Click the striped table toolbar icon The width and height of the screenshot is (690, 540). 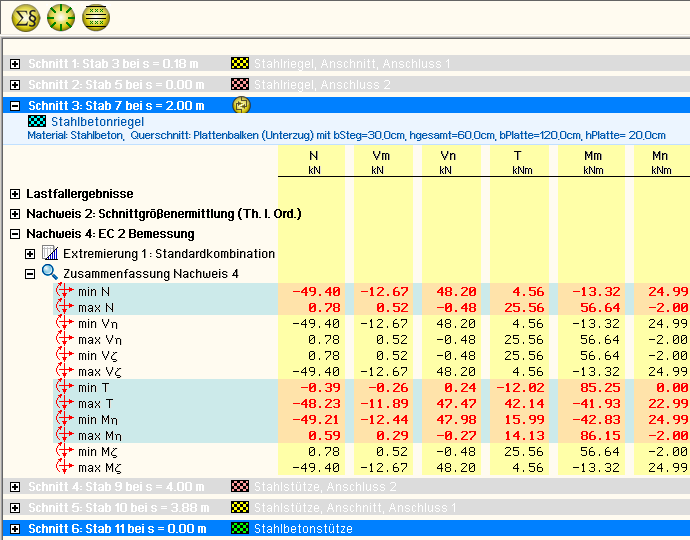coord(96,17)
